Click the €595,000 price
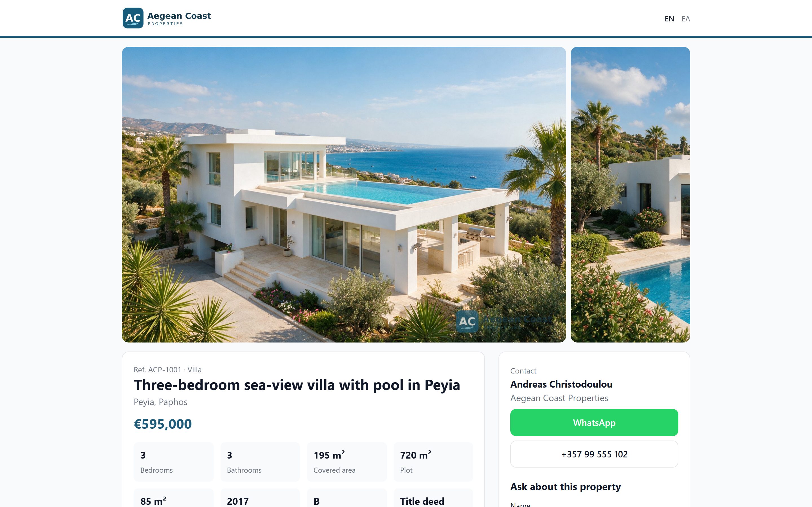812x507 pixels. pos(163,424)
